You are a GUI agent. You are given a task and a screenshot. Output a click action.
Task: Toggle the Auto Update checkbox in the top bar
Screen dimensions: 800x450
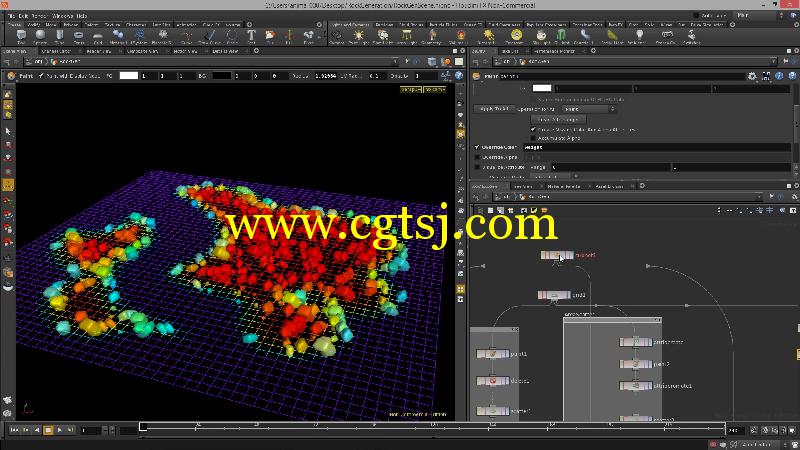696,16
